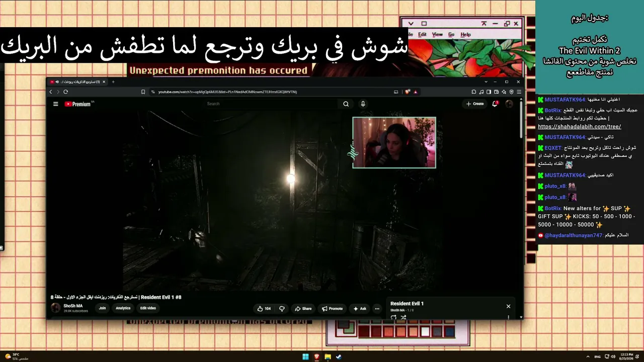Open the tab search chevron in Brave
Image resolution: width=644 pixels, height=362 pixels.
(x=486, y=81)
